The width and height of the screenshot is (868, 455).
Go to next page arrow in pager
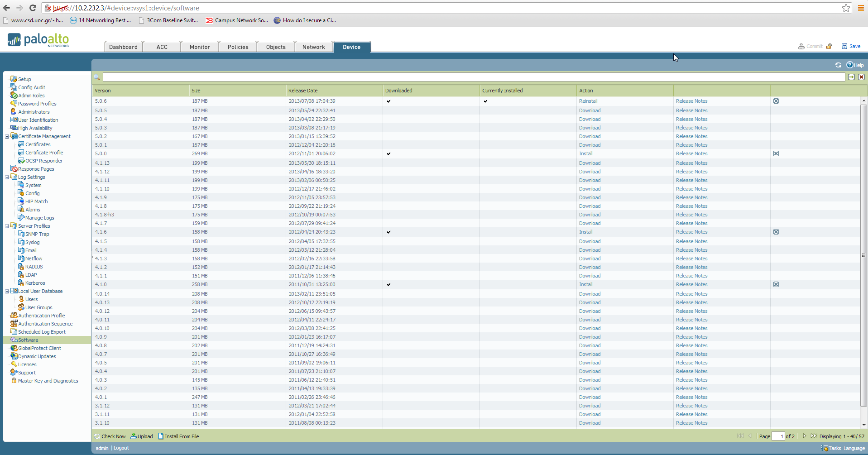pos(804,436)
